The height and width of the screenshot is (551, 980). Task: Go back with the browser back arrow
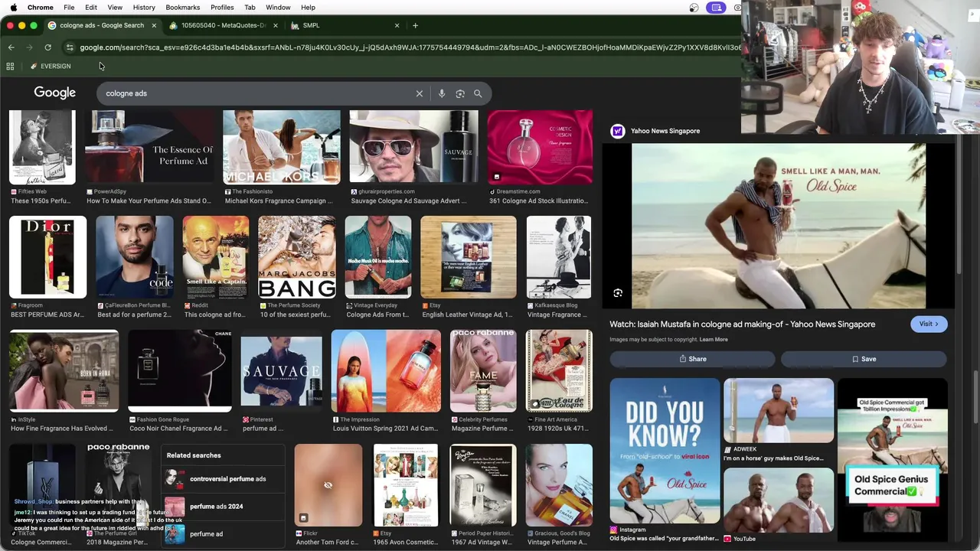click(11, 47)
